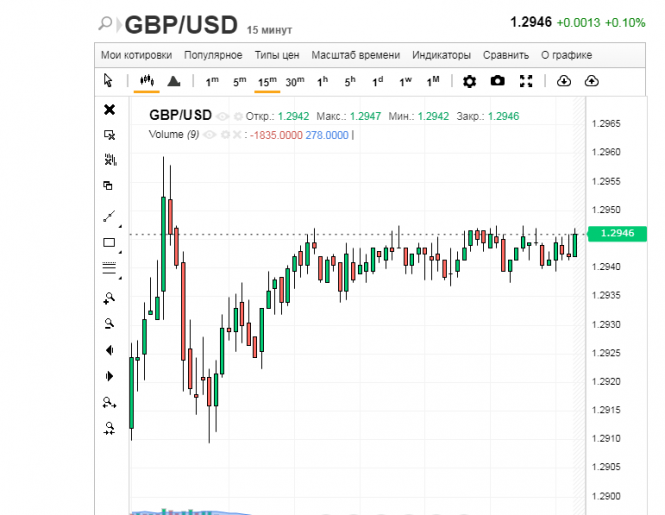
Task: Select the 1 minute timeframe
Action: coord(212,81)
